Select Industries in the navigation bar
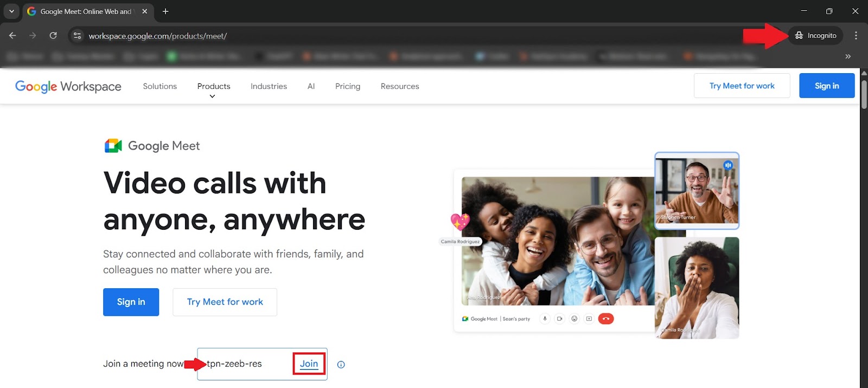The width and height of the screenshot is (868, 388). click(269, 86)
